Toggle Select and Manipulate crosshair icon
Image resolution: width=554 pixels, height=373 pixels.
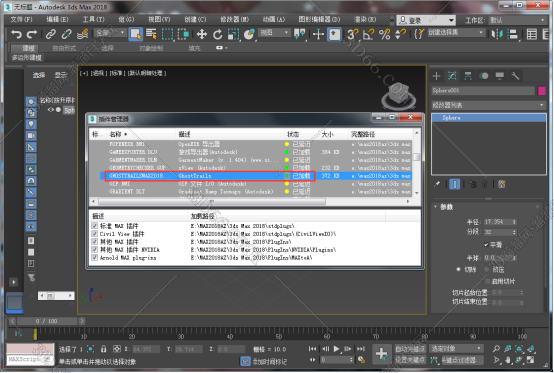[x=318, y=34]
